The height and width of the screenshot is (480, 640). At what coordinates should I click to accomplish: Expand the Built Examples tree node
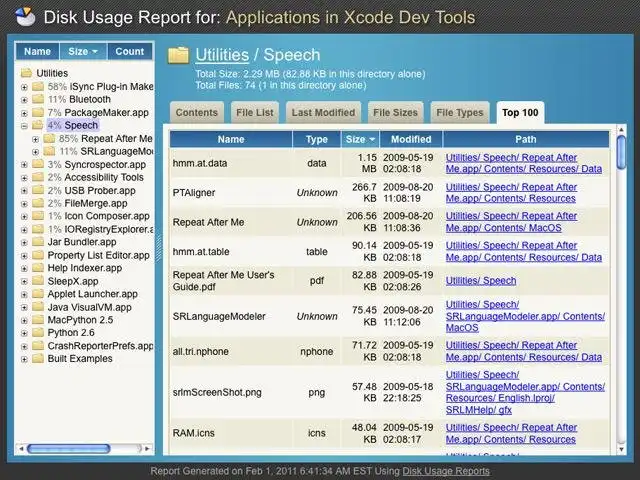pyautogui.click(x=24, y=359)
